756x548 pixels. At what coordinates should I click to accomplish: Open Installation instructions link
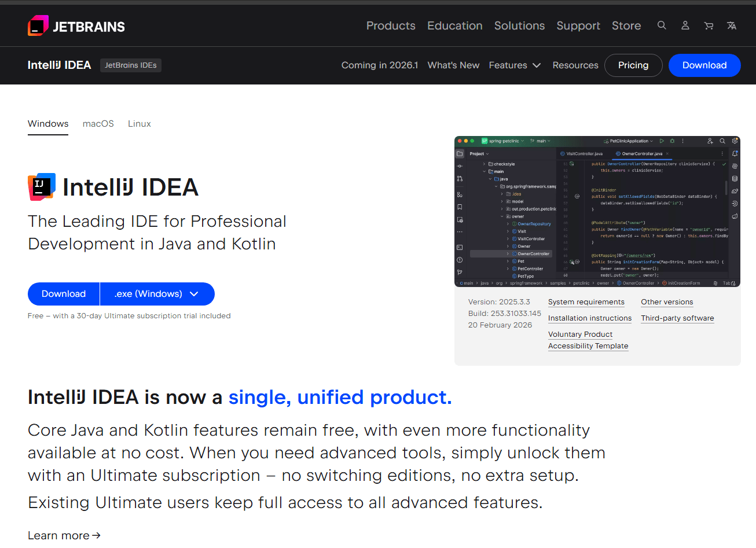(x=590, y=318)
